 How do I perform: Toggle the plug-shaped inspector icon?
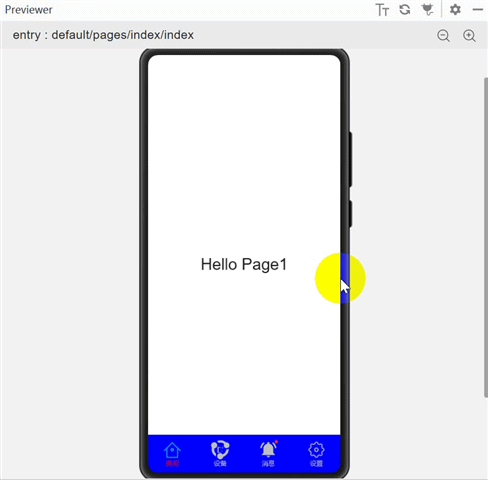tap(427, 9)
